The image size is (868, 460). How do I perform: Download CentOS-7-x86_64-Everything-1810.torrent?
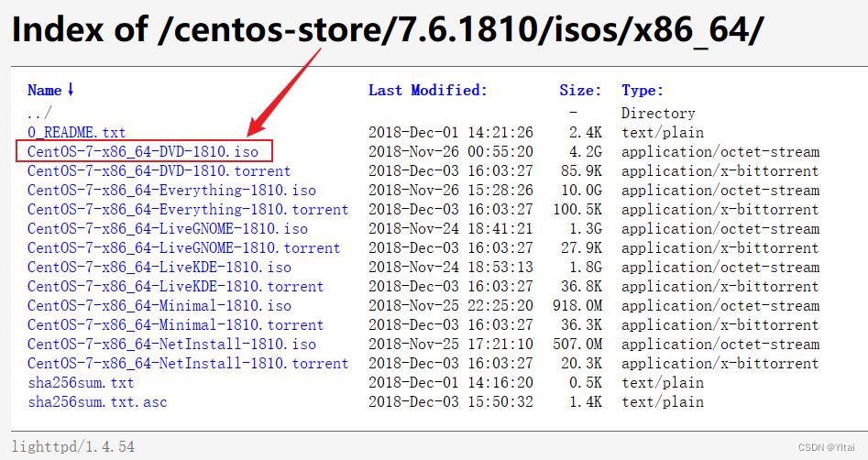pos(188,210)
